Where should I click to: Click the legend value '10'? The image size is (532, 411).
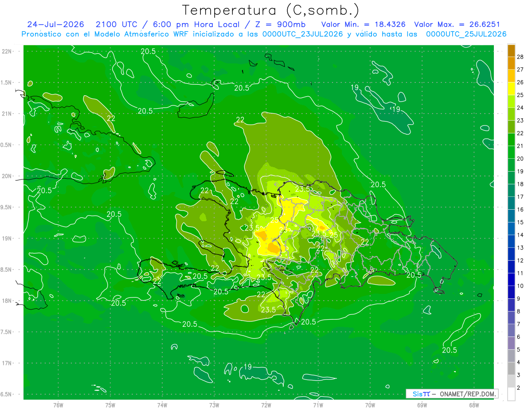click(520, 286)
